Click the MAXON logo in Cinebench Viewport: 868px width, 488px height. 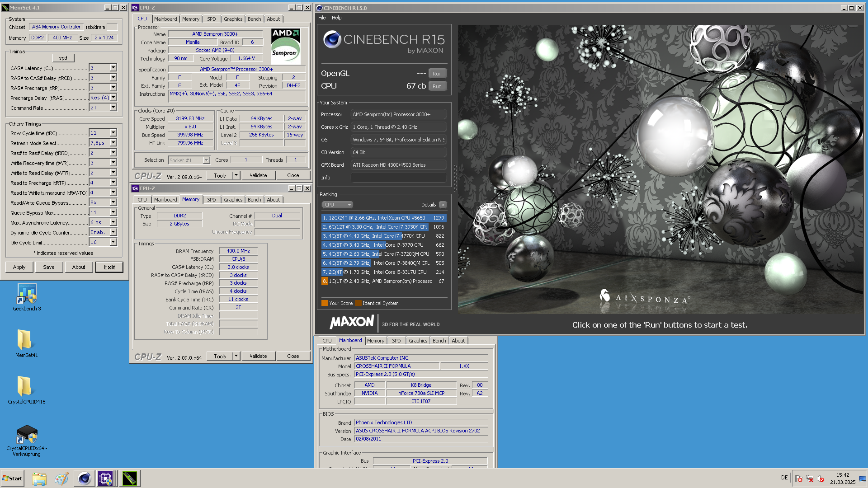352,322
